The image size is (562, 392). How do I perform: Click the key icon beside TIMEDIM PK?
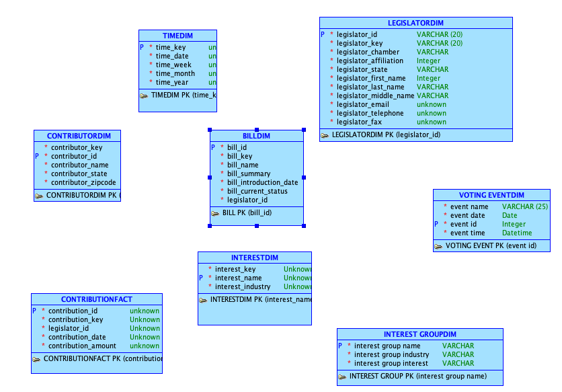pyautogui.click(x=144, y=95)
